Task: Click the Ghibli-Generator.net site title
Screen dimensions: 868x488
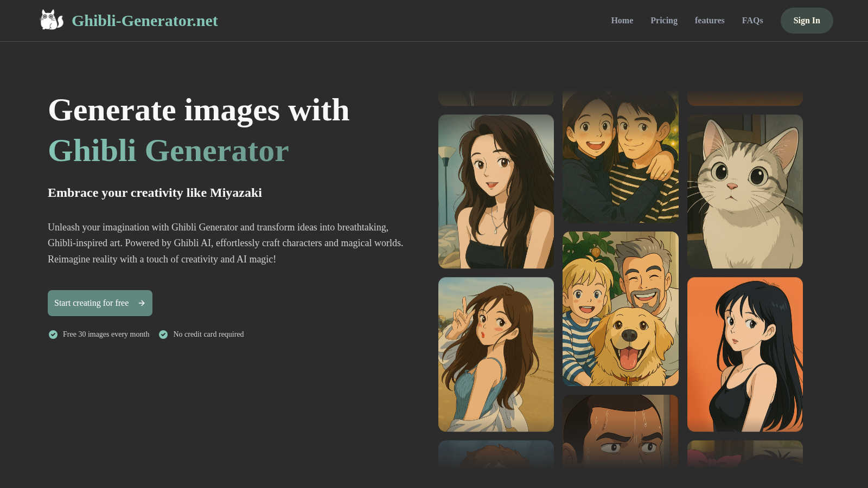Action: pos(145,21)
